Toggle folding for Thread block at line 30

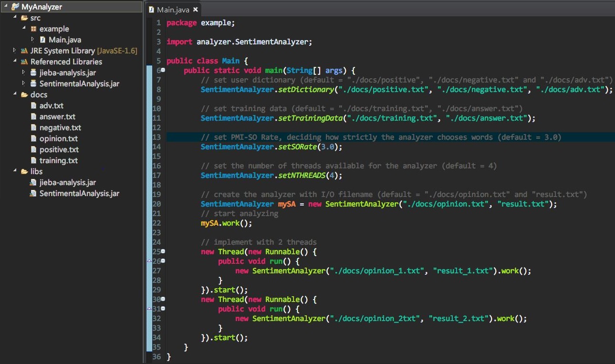(x=163, y=299)
